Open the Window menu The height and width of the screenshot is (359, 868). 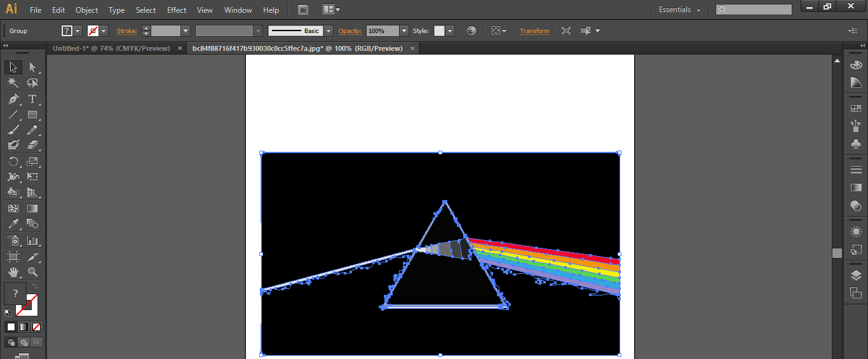[x=238, y=10]
